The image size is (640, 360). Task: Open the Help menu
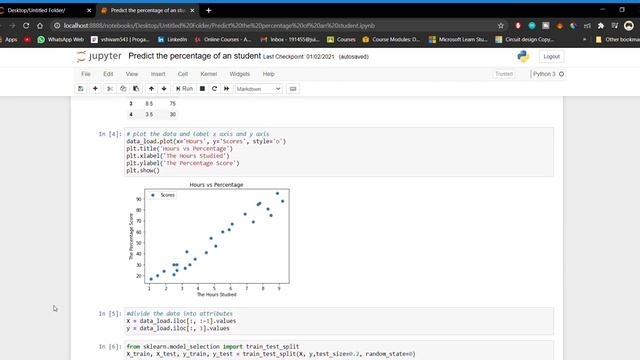269,74
